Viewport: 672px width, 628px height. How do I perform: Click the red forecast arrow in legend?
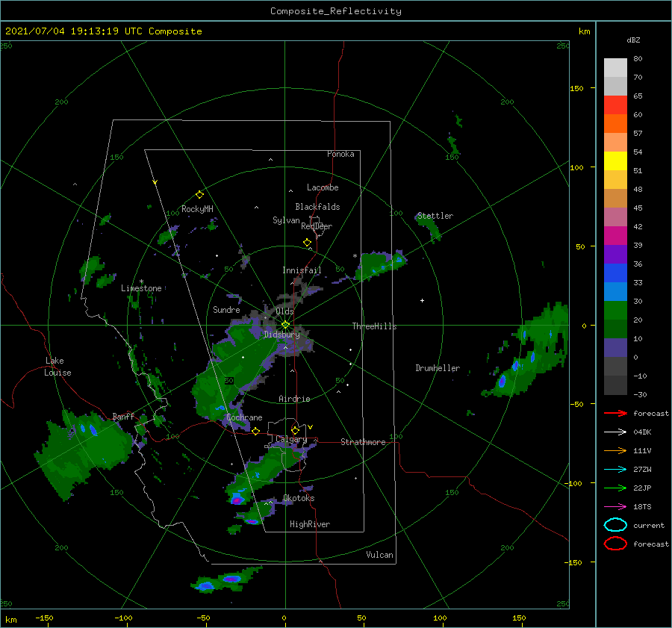coord(615,413)
